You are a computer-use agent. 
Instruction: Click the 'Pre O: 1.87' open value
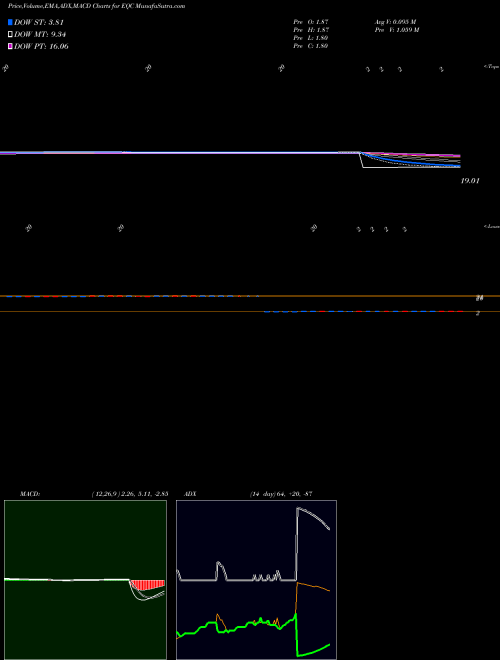coord(311,22)
